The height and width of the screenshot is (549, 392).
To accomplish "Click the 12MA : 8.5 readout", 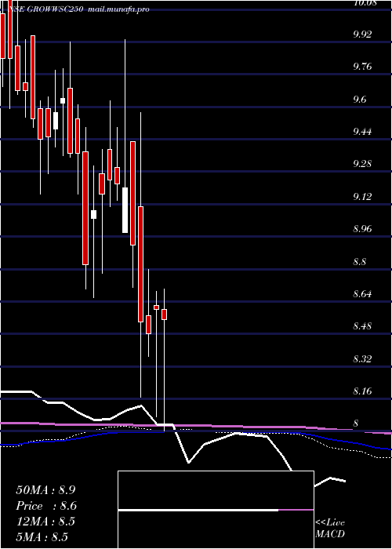I will (x=45, y=522).
